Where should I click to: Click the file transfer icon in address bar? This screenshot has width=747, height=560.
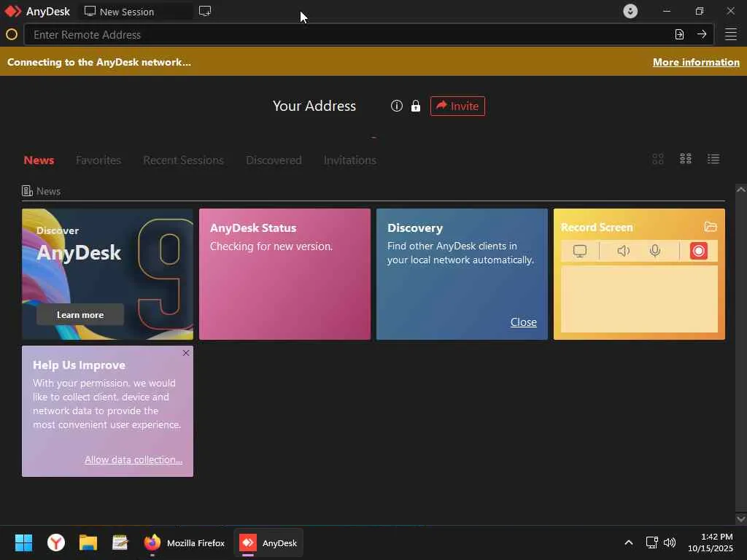[x=679, y=34]
